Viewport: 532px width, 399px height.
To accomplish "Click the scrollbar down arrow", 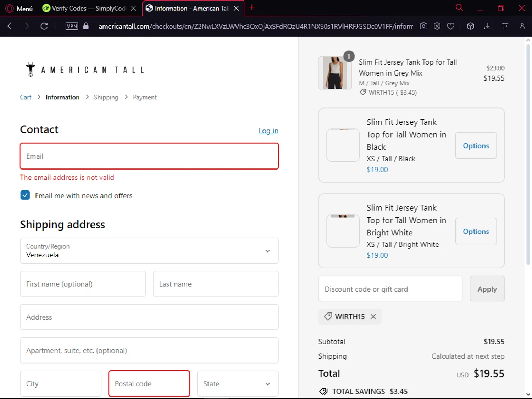I will 528,394.
